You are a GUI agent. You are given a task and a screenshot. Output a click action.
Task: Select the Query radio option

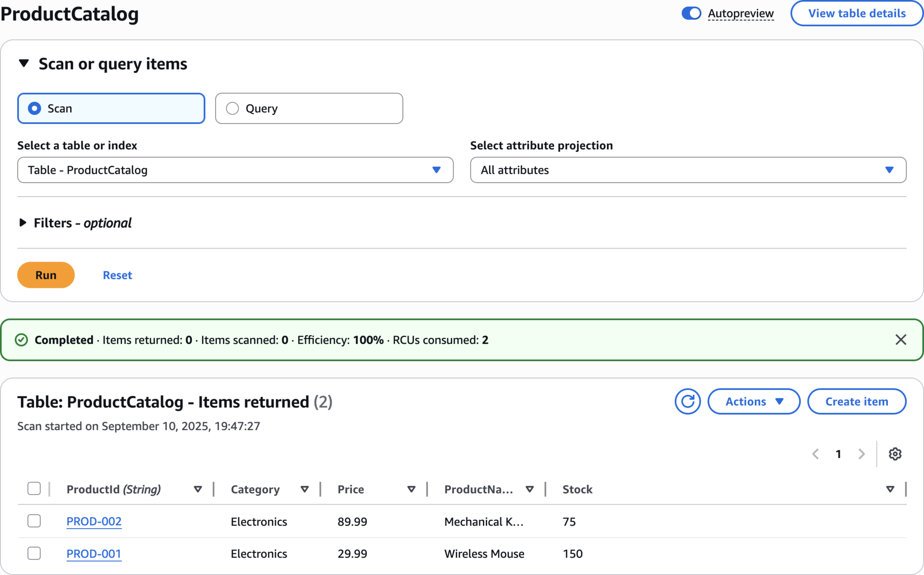232,108
